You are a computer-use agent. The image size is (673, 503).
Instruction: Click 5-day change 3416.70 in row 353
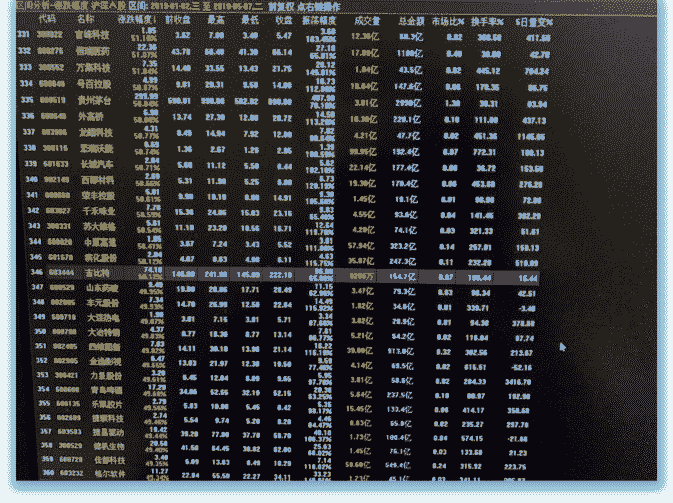[518, 382]
